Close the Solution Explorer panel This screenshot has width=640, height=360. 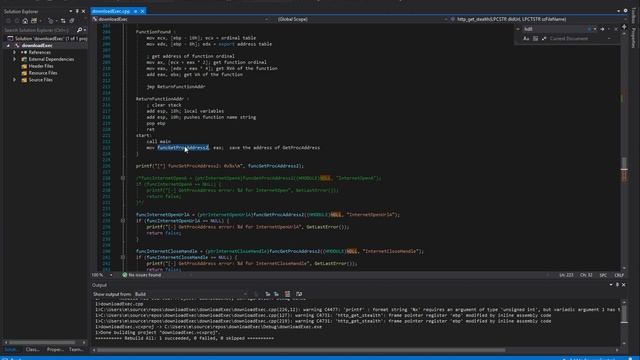pos(84,11)
